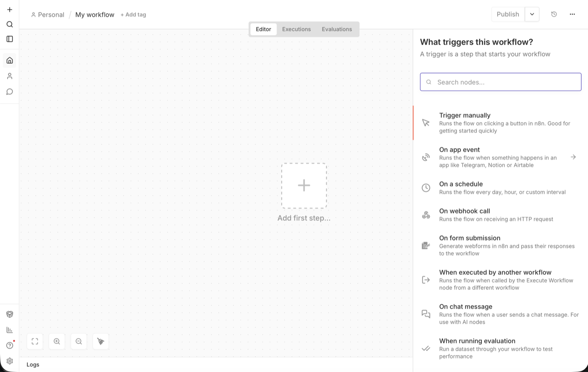The image size is (588, 372).
Task: Click the executed by another workflow icon
Action: click(426, 280)
